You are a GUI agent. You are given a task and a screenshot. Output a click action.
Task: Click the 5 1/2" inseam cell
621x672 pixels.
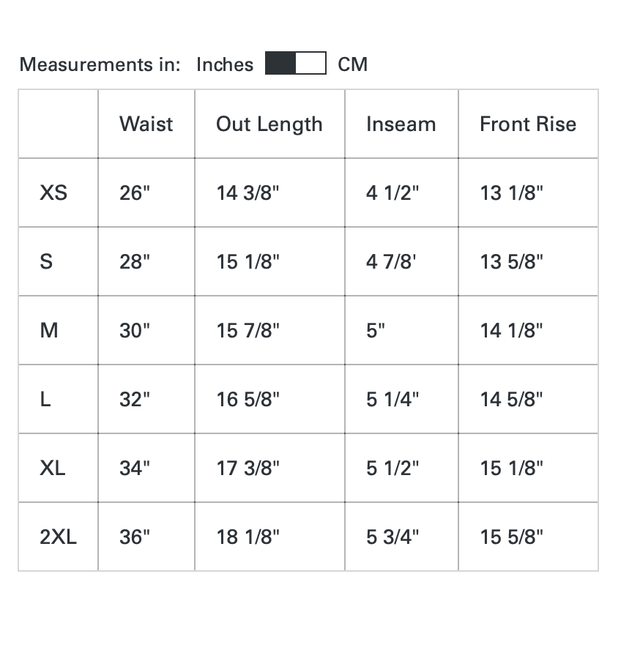393,468
